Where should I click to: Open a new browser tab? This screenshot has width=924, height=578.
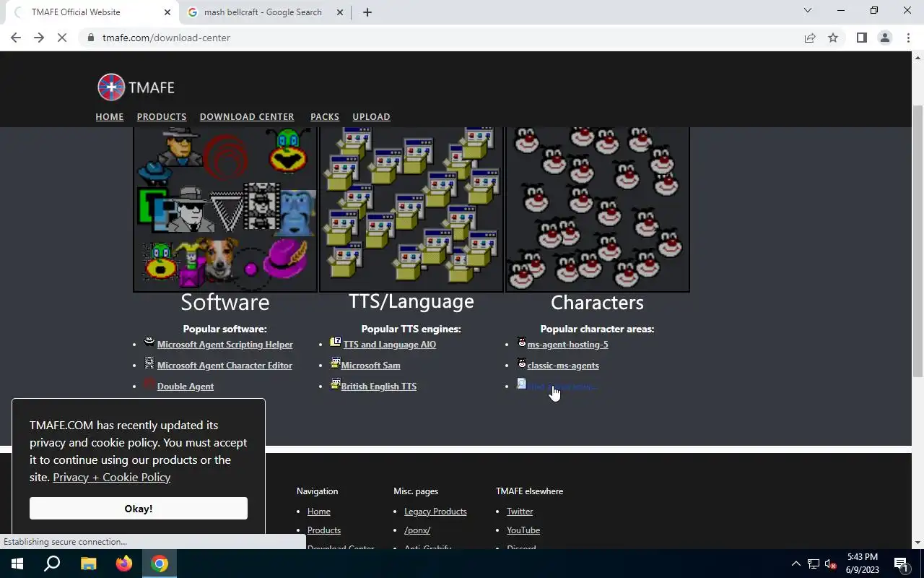click(367, 12)
